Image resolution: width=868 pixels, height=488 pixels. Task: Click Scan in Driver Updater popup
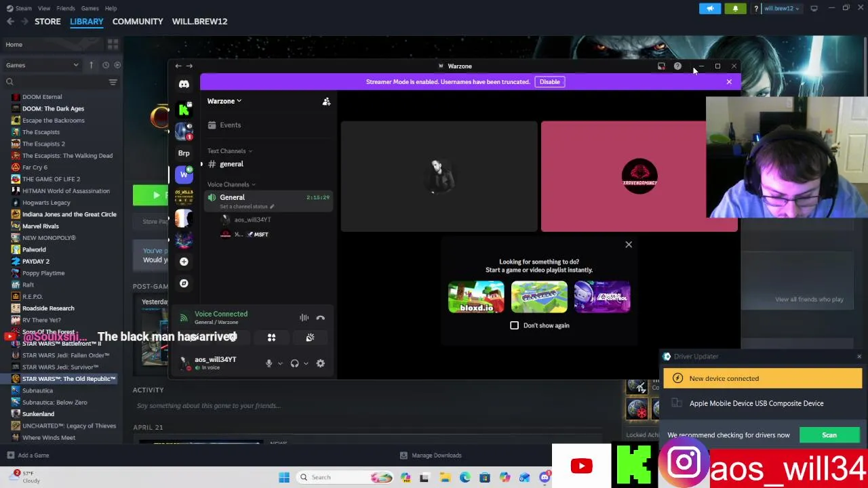pos(829,435)
